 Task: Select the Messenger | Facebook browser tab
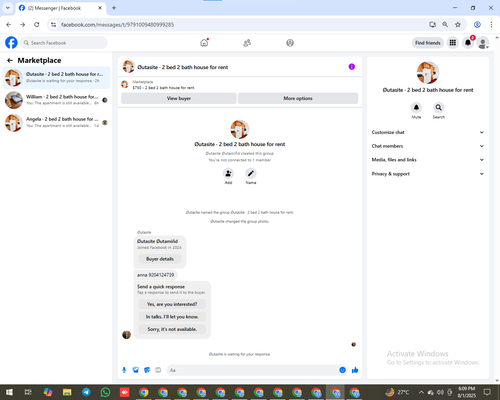point(61,8)
